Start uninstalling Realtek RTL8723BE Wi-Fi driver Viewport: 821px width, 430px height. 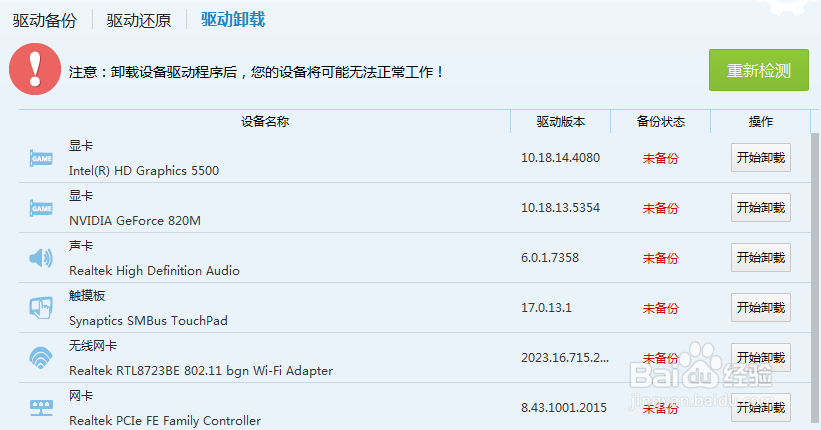(x=761, y=357)
